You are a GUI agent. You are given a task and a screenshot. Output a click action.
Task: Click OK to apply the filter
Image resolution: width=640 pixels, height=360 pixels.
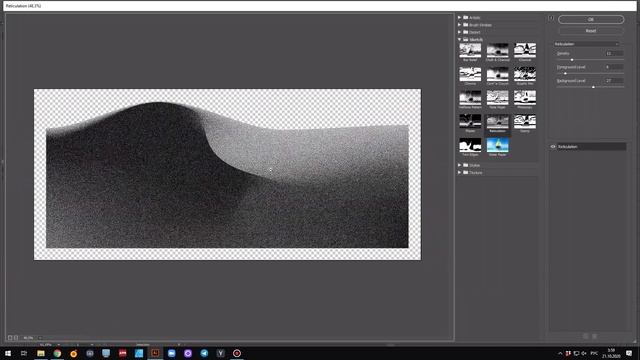[591, 19]
